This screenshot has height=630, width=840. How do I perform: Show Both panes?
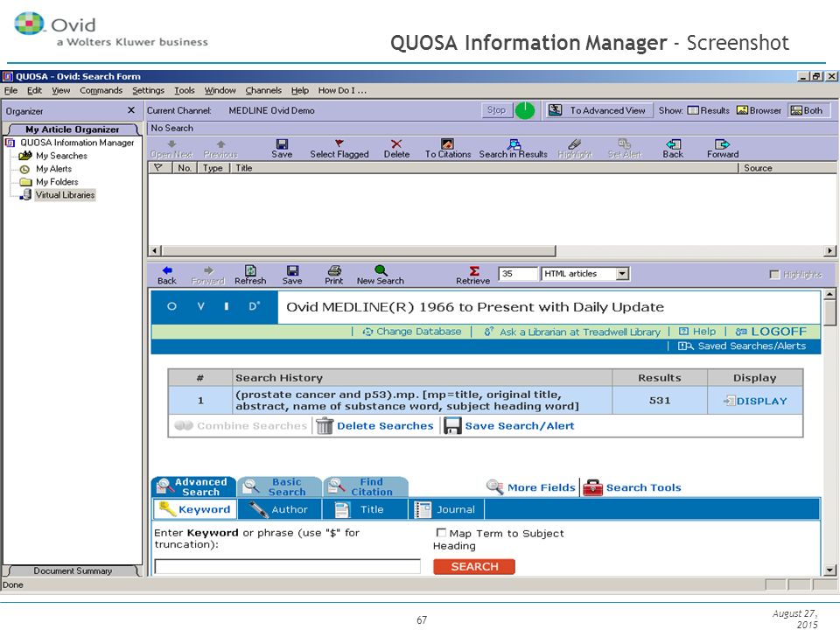(807, 110)
